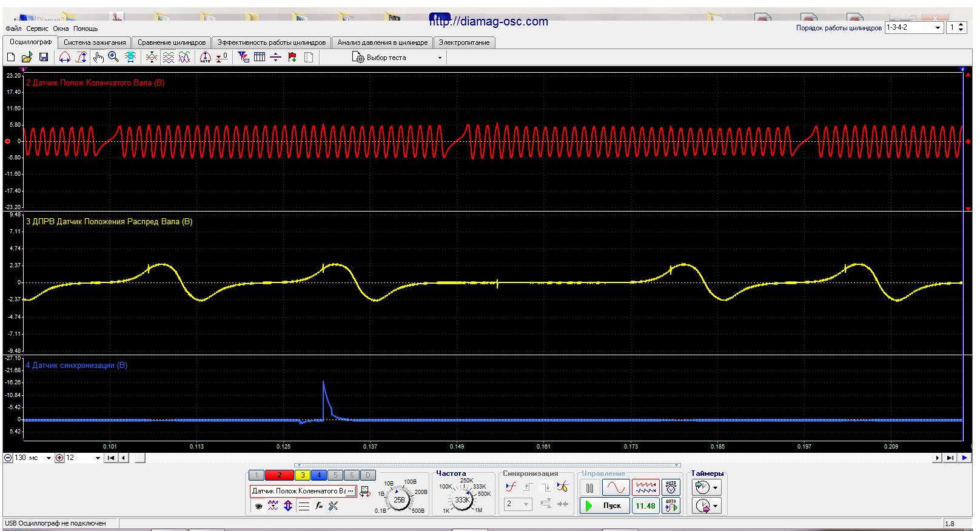Switch to Электропитание tab

(x=464, y=42)
